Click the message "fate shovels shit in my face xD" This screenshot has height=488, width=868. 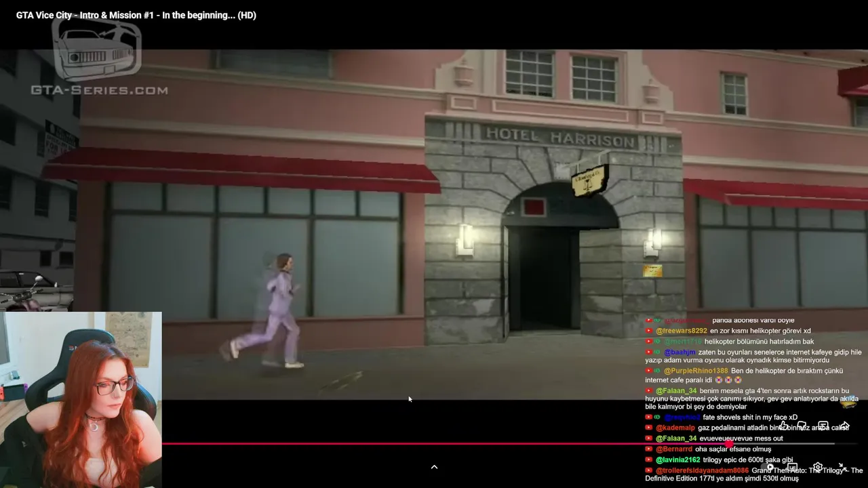750,418
